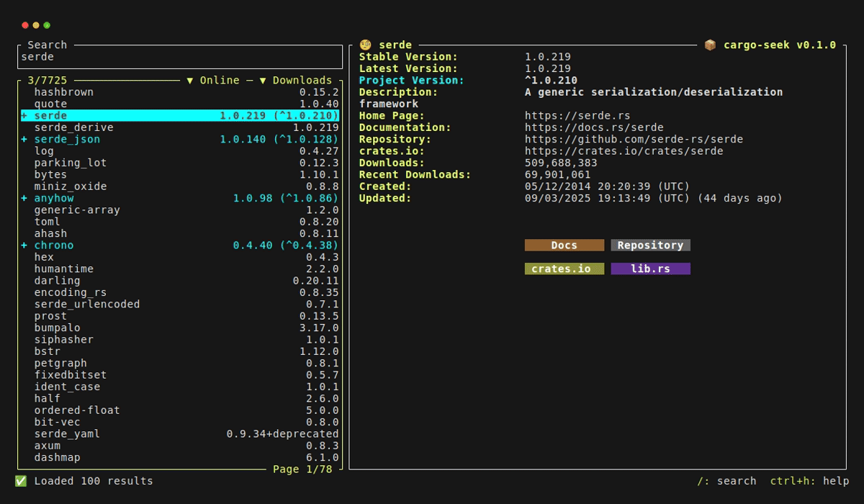Click the green checkmark status icon

(x=21, y=481)
